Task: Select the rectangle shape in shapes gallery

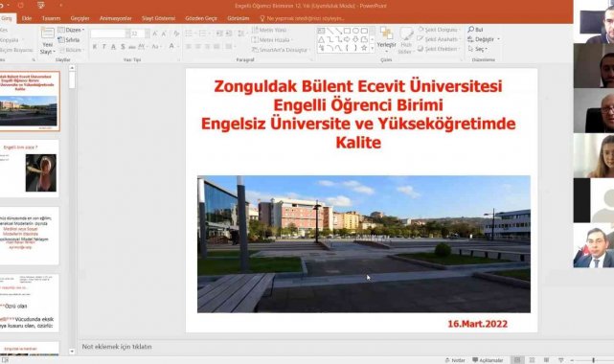Action: (347, 31)
